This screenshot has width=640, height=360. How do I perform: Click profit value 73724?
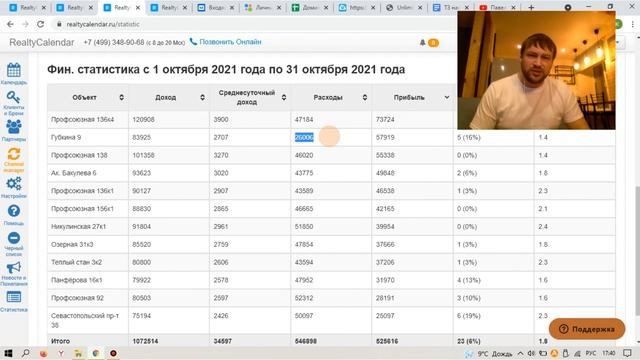click(x=385, y=120)
